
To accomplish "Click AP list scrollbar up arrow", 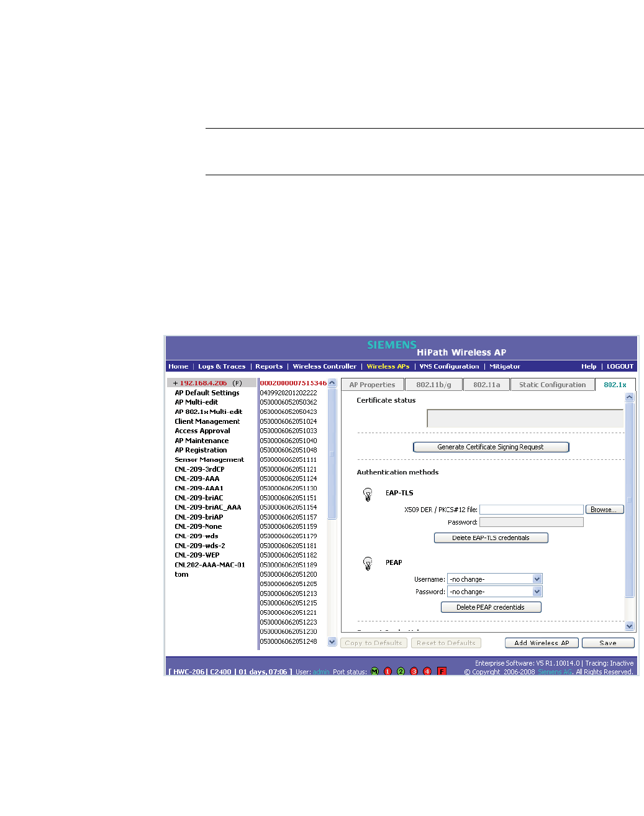I will tap(332, 383).
